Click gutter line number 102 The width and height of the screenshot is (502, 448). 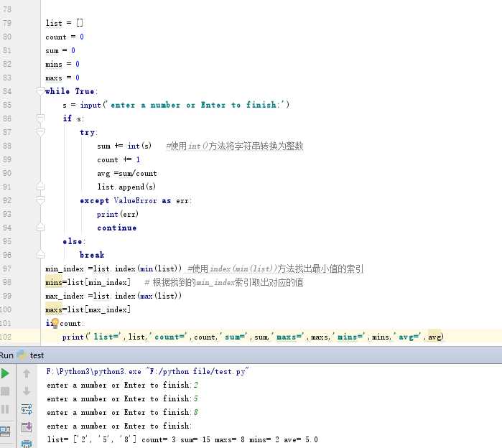click(x=6, y=337)
